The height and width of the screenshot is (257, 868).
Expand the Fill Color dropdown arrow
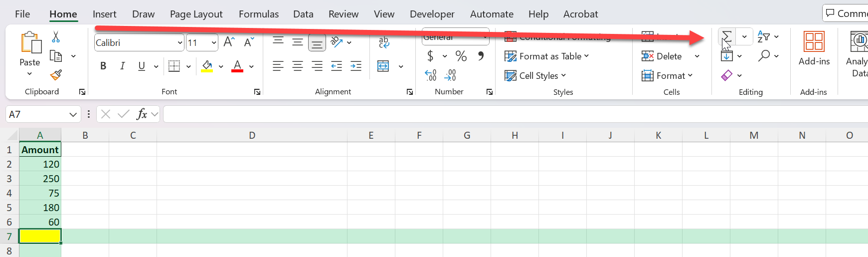click(x=221, y=66)
